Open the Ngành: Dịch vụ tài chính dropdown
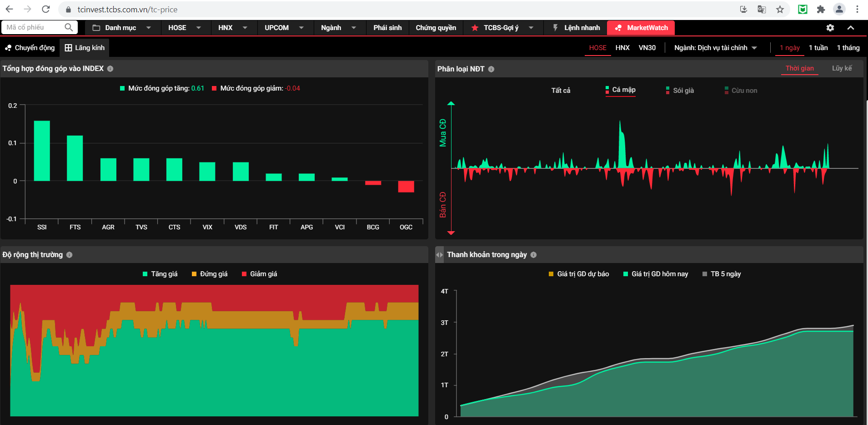This screenshot has width=868, height=425. tap(715, 48)
